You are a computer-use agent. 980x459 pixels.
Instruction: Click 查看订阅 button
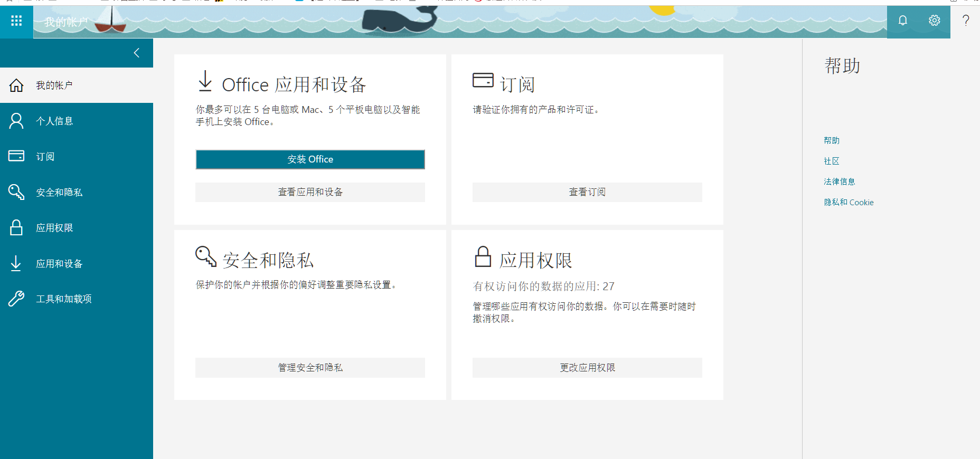click(587, 192)
